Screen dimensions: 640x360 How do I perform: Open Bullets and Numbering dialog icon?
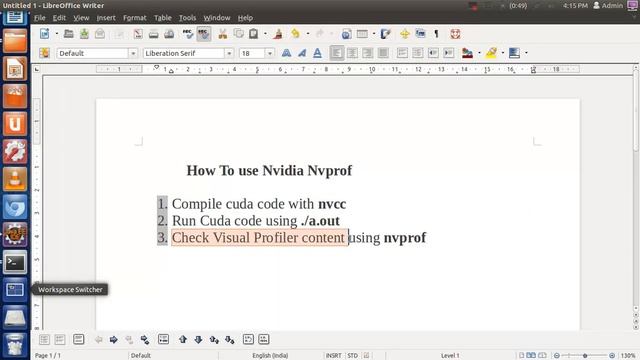(264, 340)
